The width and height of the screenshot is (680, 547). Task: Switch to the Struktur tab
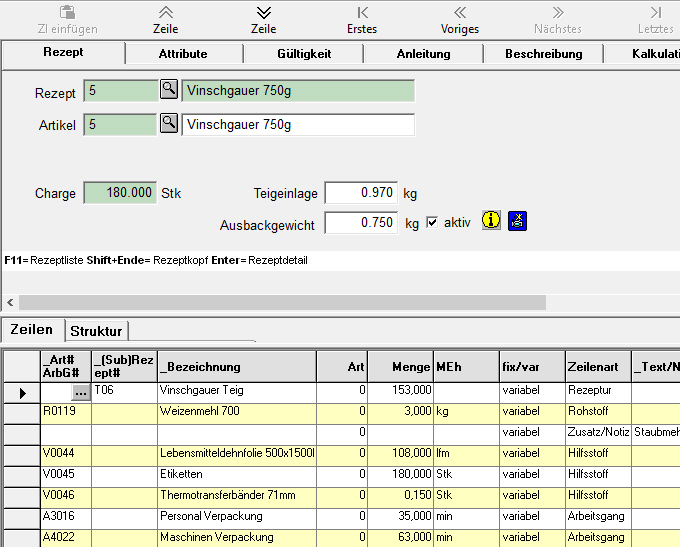coord(96,331)
